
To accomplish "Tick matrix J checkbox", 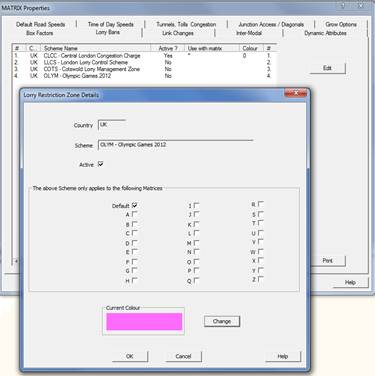I will [196, 214].
